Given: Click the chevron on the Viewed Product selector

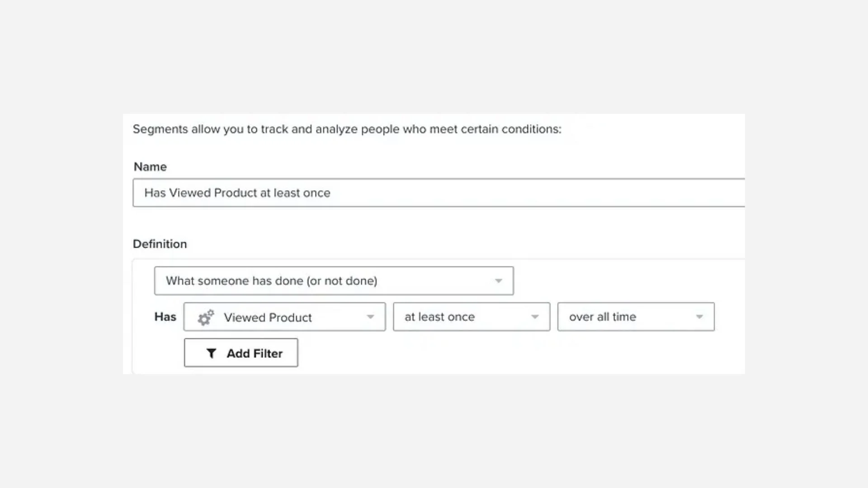Looking at the screenshot, I should coord(371,317).
